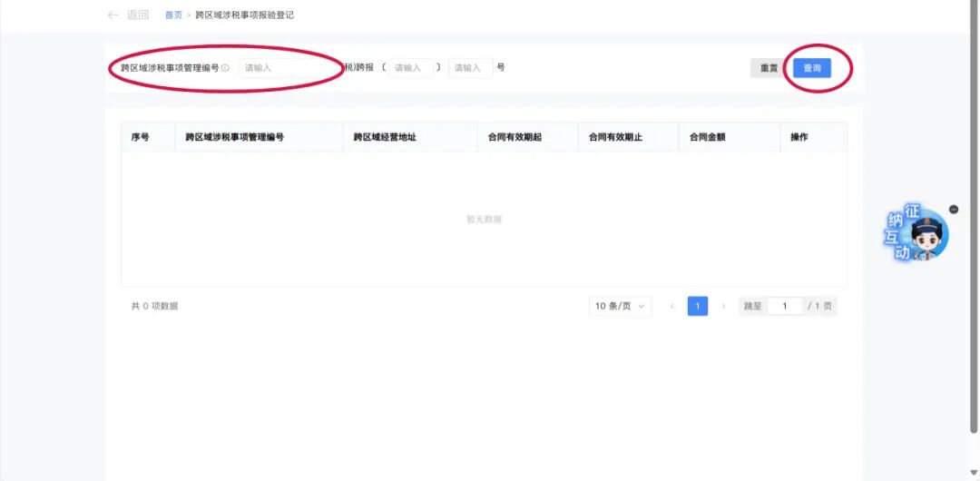The width and height of the screenshot is (980, 481).
Task: Select page 1 in pagination
Action: (x=698, y=306)
